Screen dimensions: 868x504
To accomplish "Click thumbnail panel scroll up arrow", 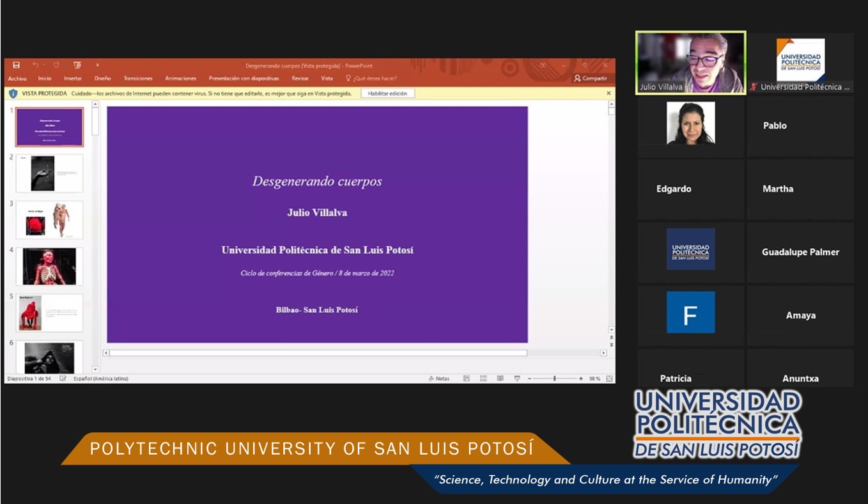I will point(96,104).
